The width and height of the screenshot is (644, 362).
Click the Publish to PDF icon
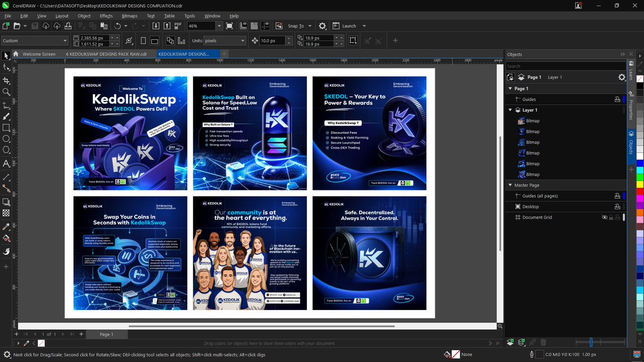point(178,26)
